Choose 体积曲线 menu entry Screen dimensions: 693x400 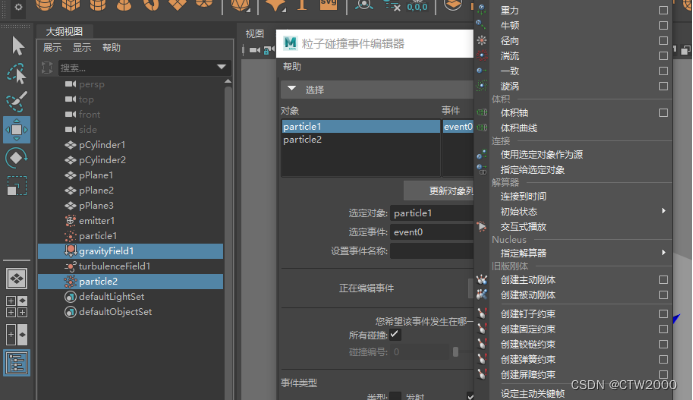point(519,128)
